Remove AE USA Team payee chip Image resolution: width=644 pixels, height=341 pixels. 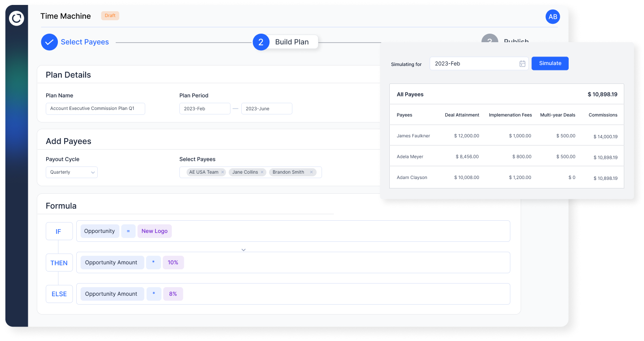(222, 172)
